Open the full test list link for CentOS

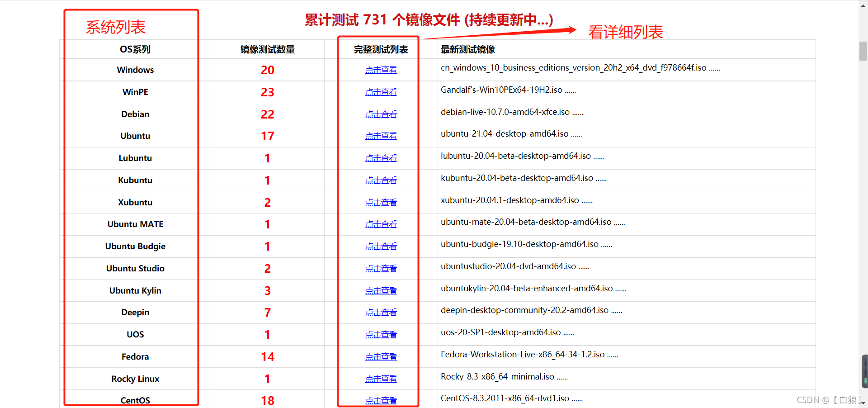pos(381,400)
